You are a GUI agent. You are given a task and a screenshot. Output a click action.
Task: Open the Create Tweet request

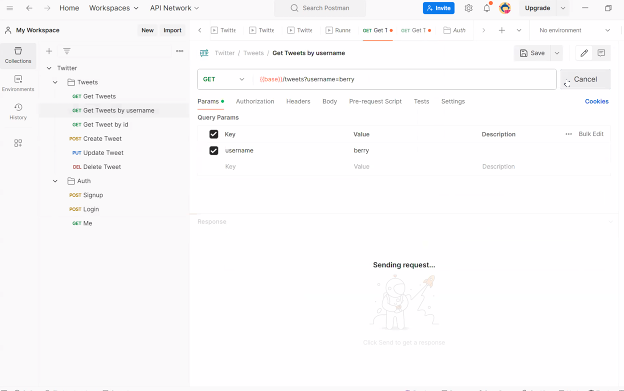click(x=96, y=139)
